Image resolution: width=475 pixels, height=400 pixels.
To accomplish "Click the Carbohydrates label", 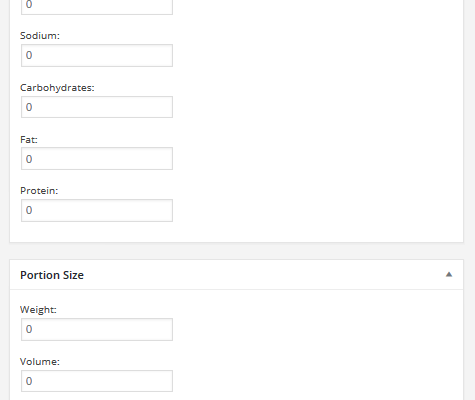I will pos(57,88).
